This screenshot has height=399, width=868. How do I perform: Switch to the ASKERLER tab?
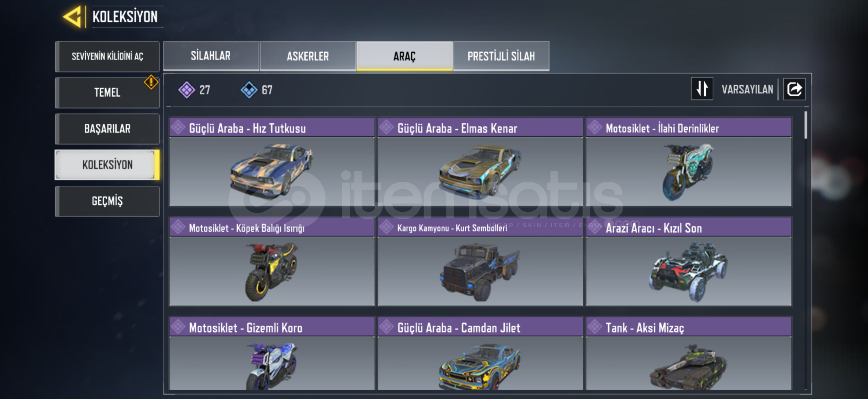[x=308, y=56]
